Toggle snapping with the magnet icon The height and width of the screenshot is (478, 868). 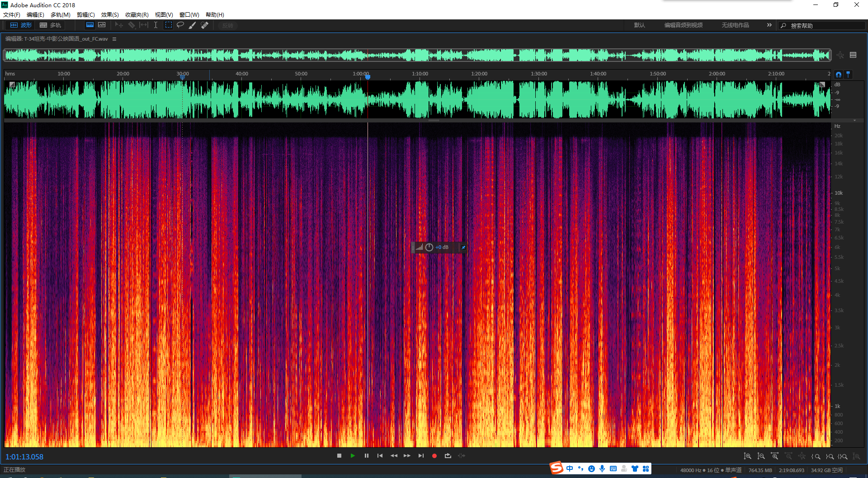point(839,75)
